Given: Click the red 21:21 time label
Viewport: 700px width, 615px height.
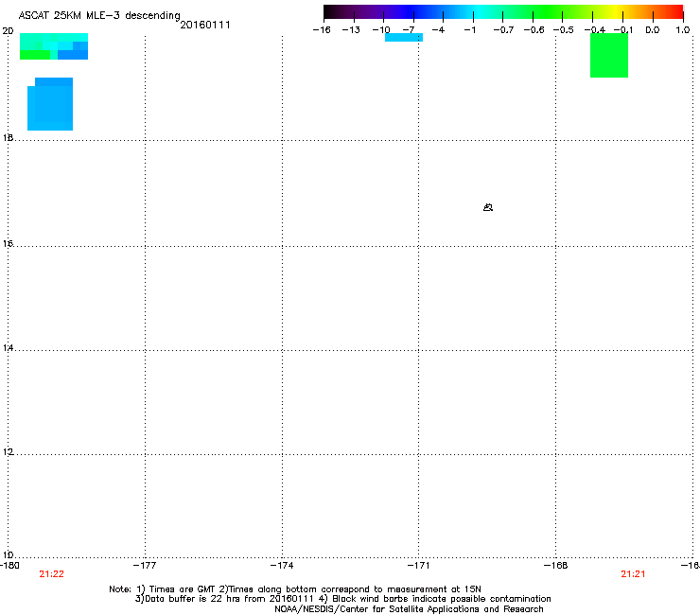Looking at the screenshot, I should (633, 574).
